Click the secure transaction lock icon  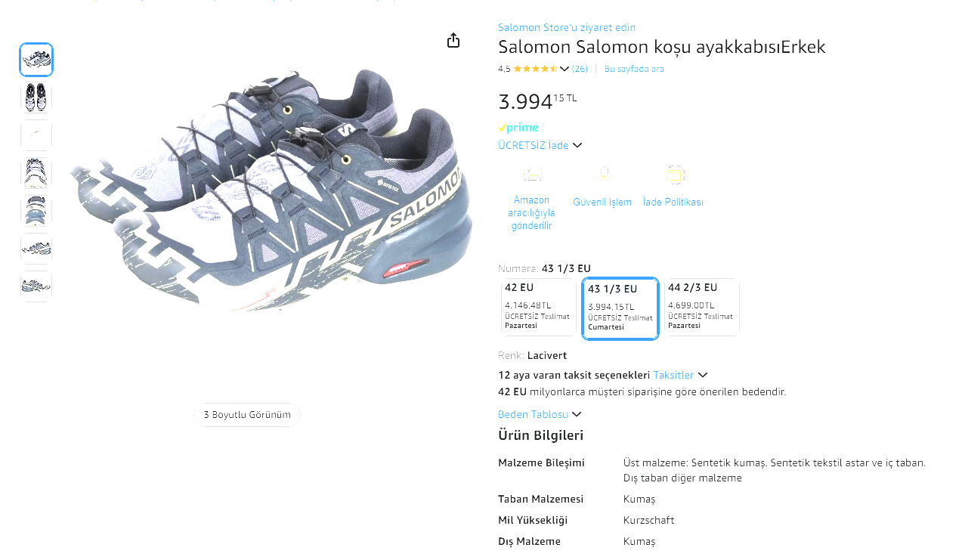coord(603,175)
